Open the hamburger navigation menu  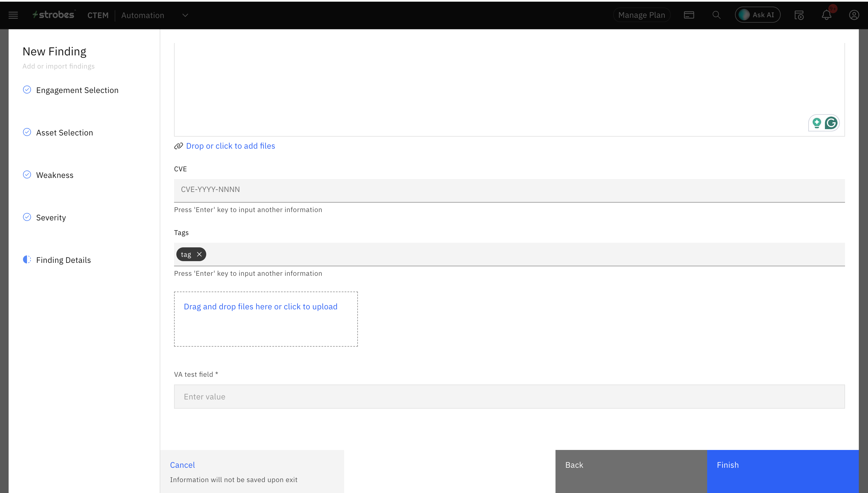click(x=13, y=15)
